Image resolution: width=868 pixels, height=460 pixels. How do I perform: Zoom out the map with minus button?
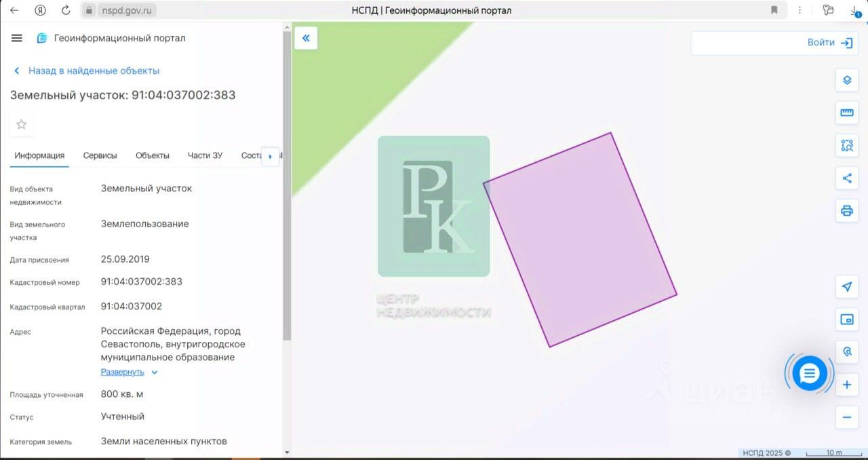click(846, 417)
